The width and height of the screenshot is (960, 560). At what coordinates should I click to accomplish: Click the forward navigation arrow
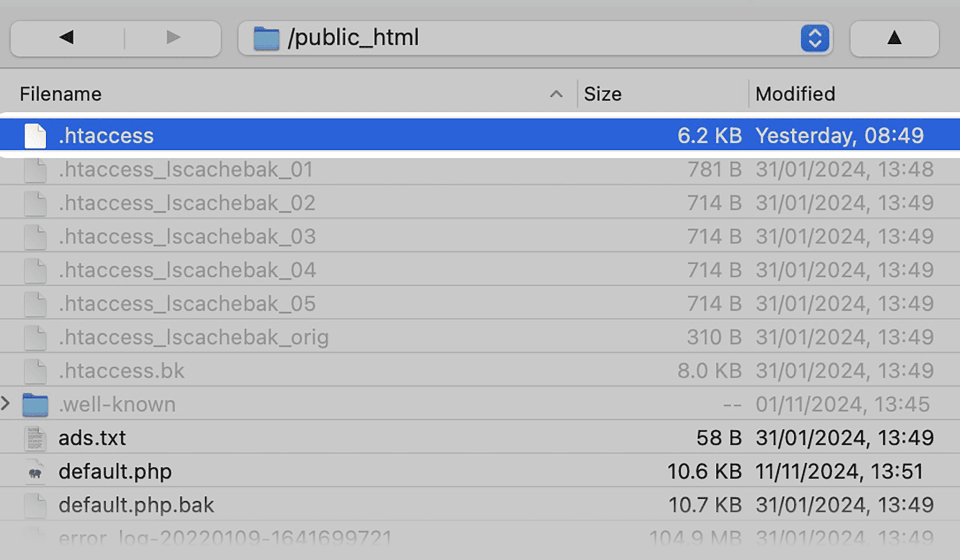(173, 38)
